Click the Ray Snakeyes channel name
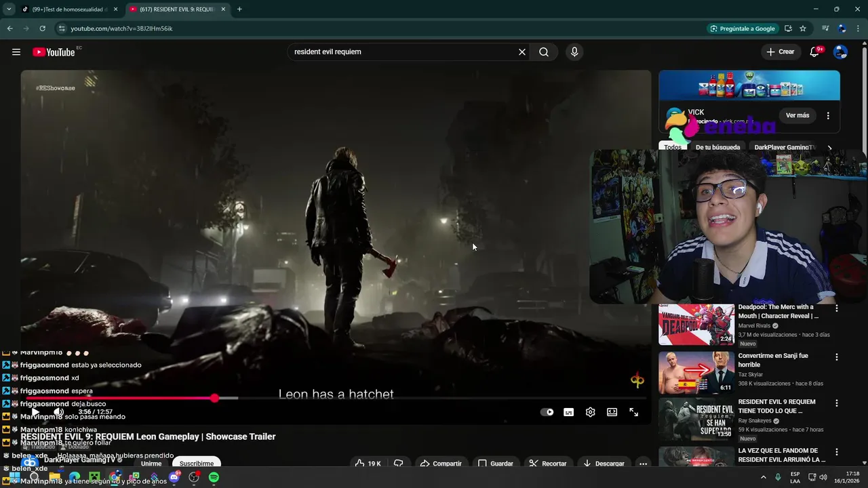 755,421
